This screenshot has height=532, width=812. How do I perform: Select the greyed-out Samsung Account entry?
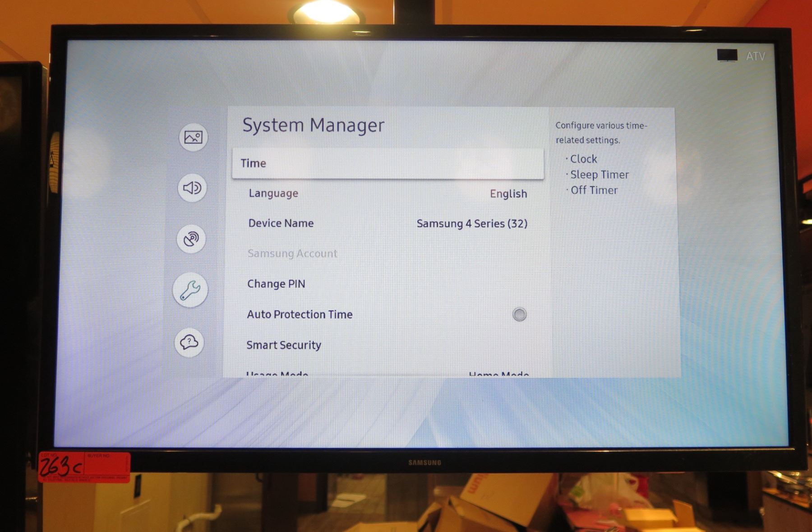(292, 254)
